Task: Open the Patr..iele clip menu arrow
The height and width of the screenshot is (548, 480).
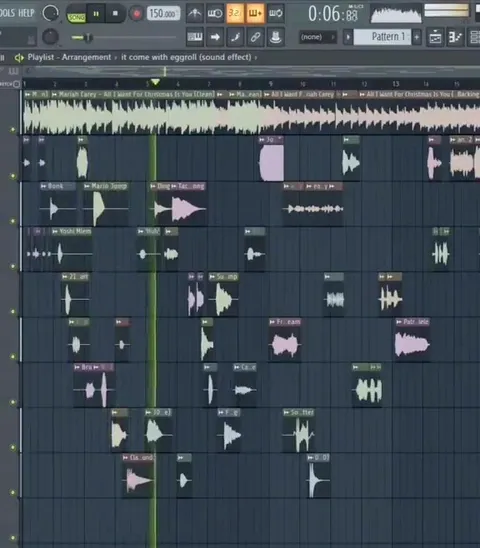Action: pyautogui.click(x=399, y=322)
